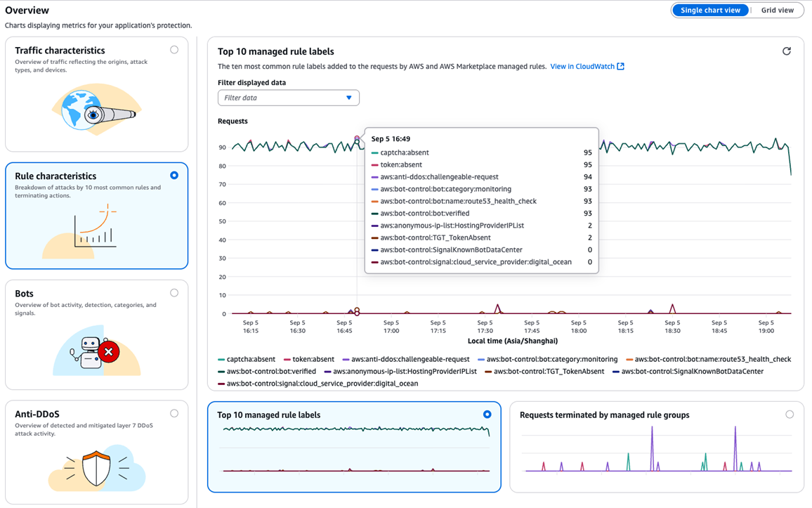The height and width of the screenshot is (508, 812).
Task: Click the token:absent legend entry
Action: point(313,359)
